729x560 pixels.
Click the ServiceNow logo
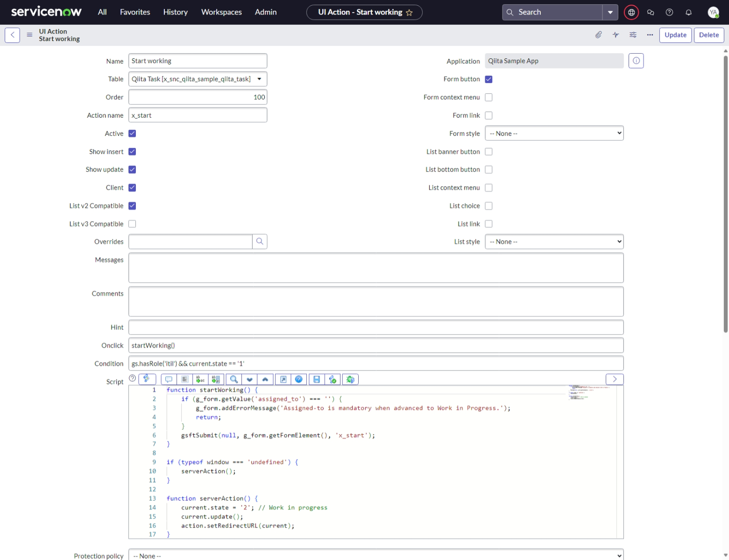(x=46, y=12)
